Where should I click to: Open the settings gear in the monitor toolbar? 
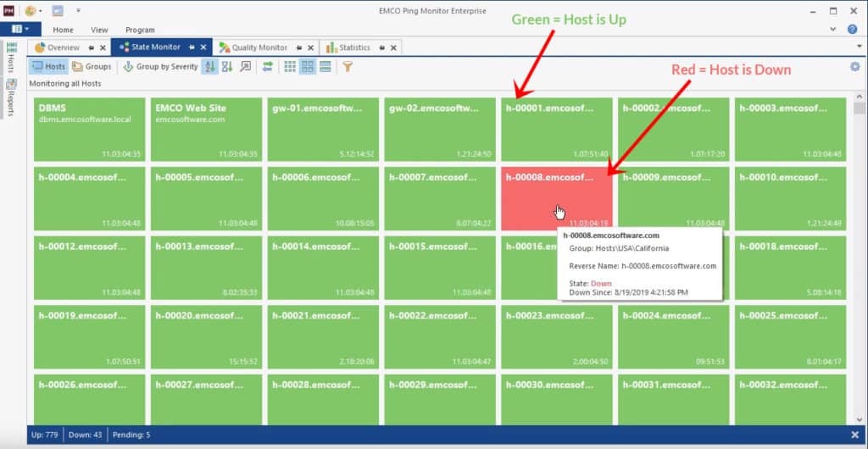(855, 66)
